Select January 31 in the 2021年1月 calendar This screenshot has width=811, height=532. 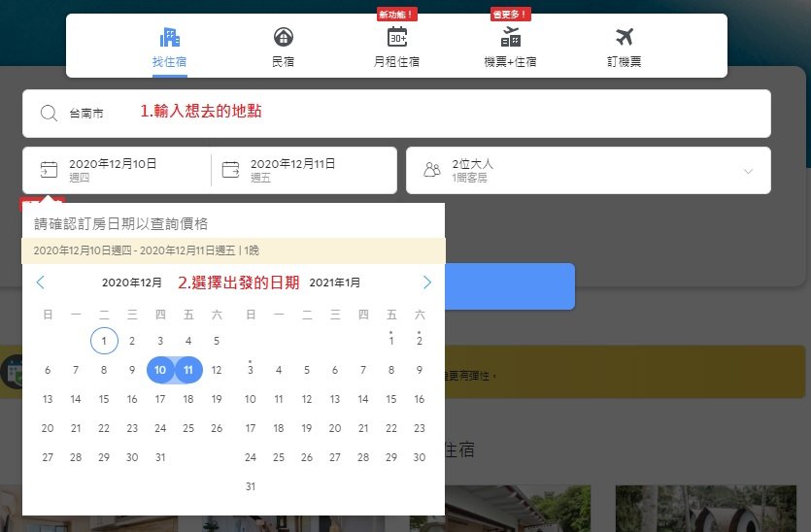pyautogui.click(x=251, y=486)
